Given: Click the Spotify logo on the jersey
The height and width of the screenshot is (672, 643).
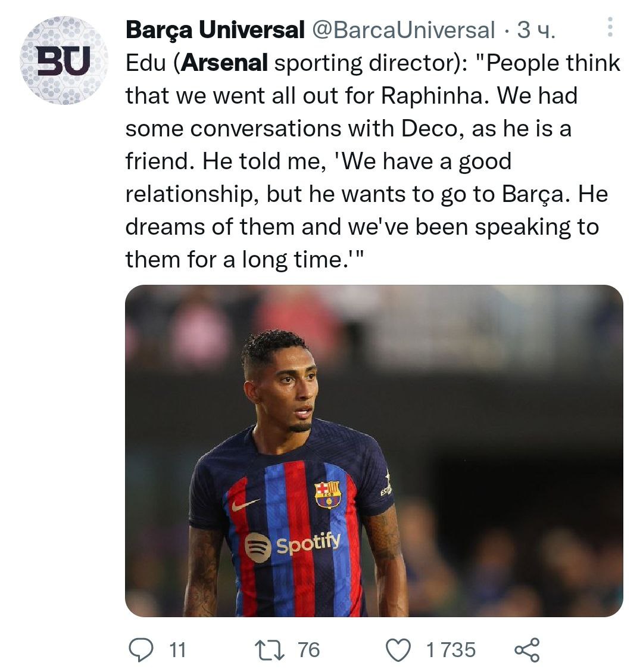Looking at the screenshot, I should click(292, 545).
